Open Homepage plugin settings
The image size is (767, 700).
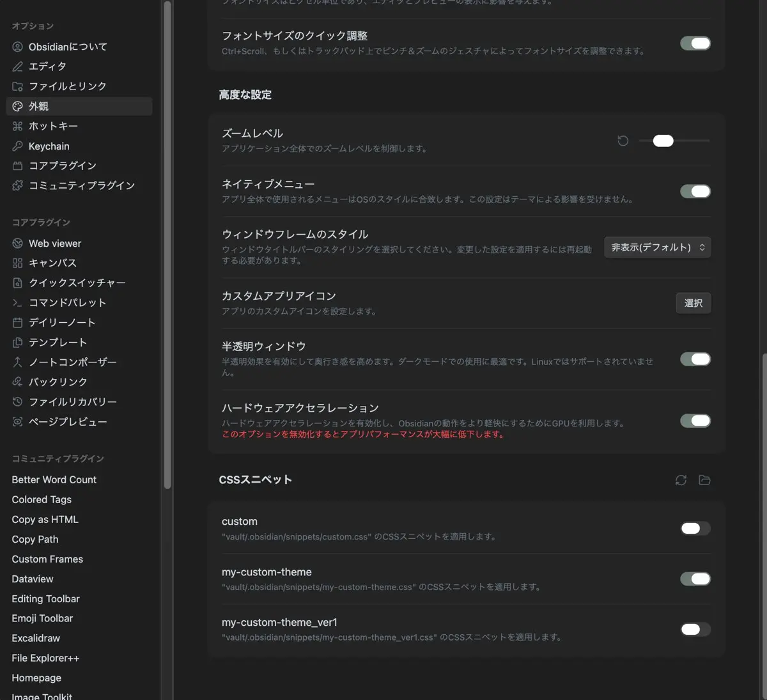click(x=79, y=678)
